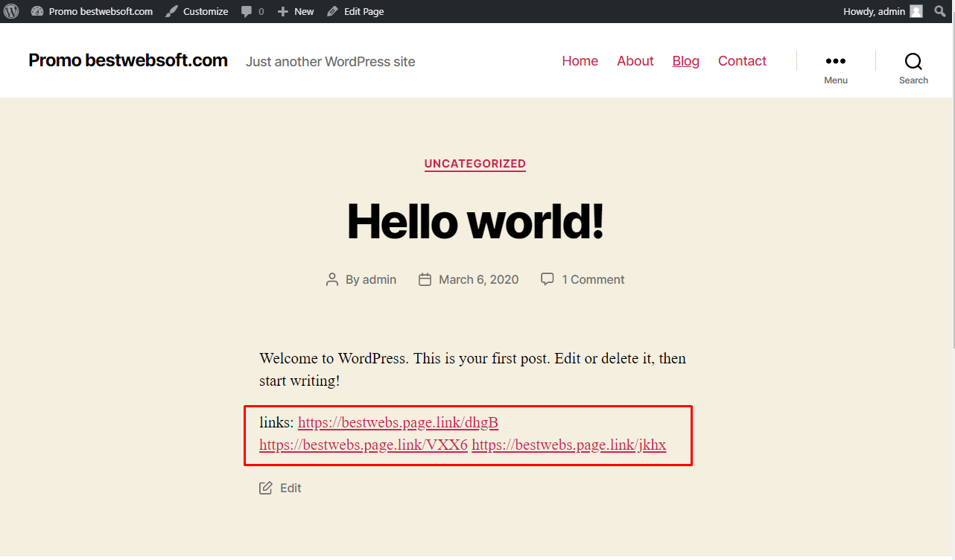Open Customize in the admin bar
Viewport: 955px width, 560px height.
(x=197, y=11)
